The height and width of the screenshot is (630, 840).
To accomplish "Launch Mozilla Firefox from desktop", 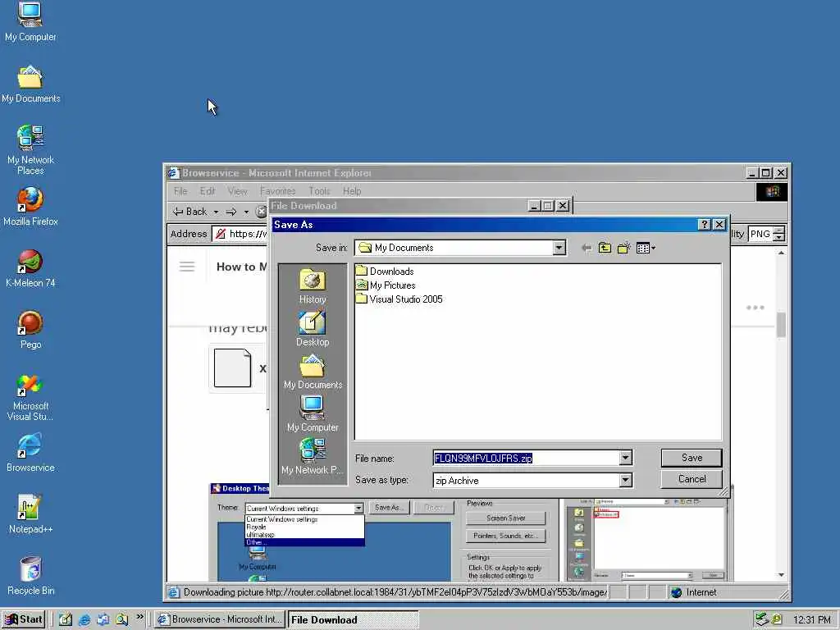I will (x=30, y=207).
